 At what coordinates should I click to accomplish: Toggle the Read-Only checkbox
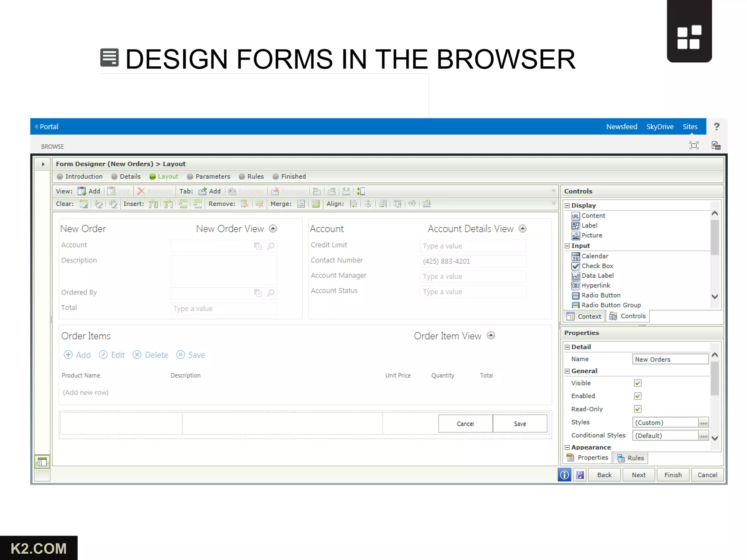click(638, 409)
